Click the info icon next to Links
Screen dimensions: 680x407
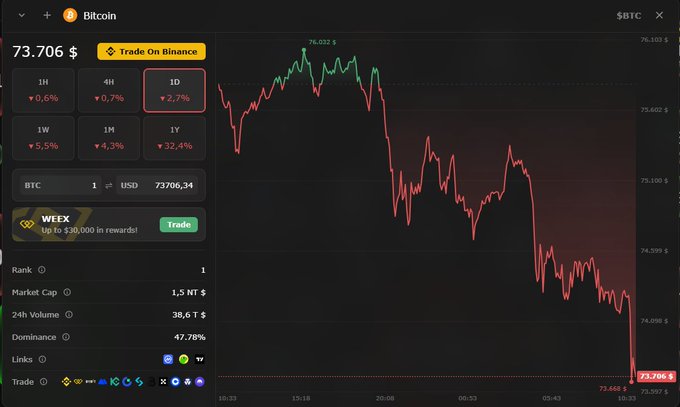click(42, 359)
